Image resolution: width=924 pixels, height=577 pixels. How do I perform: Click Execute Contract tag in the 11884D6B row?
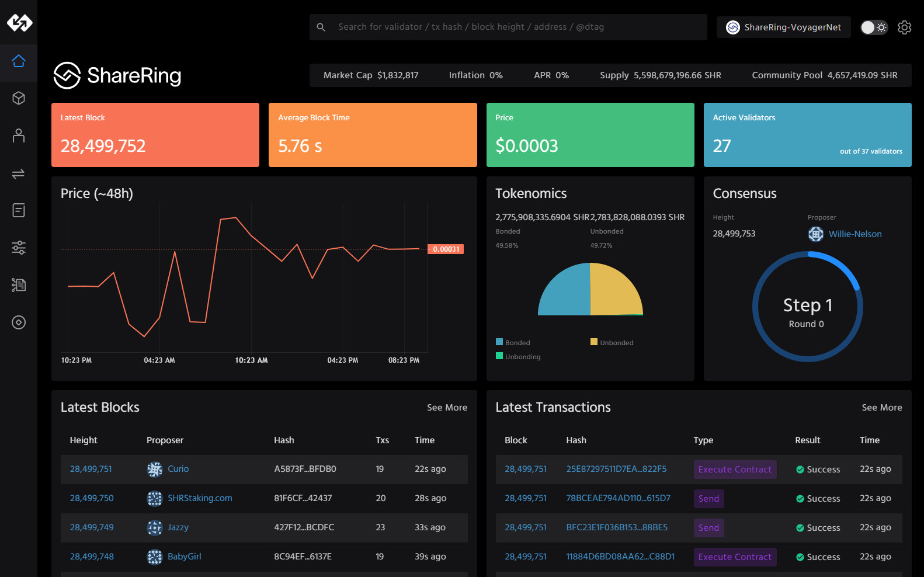pyautogui.click(x=735, y=557)
